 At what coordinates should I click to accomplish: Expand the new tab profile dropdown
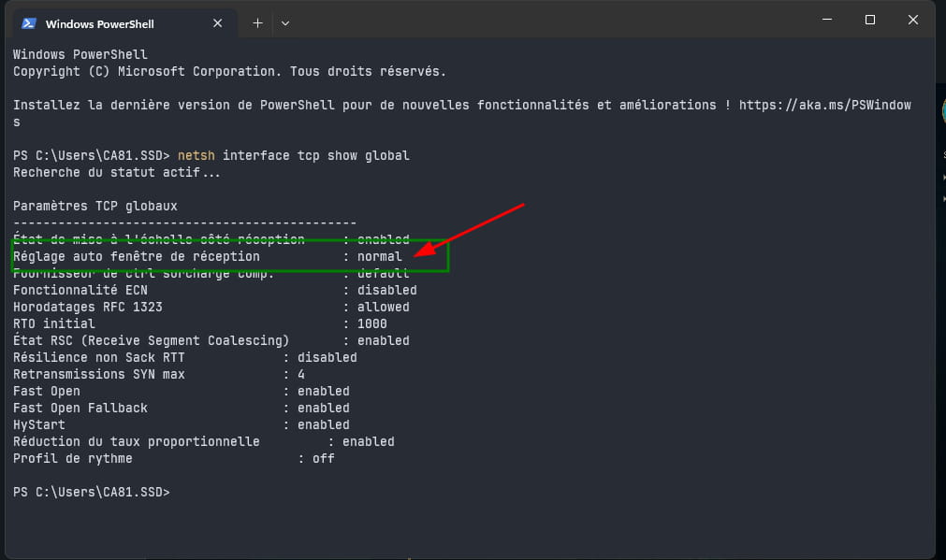pos(285,23)
